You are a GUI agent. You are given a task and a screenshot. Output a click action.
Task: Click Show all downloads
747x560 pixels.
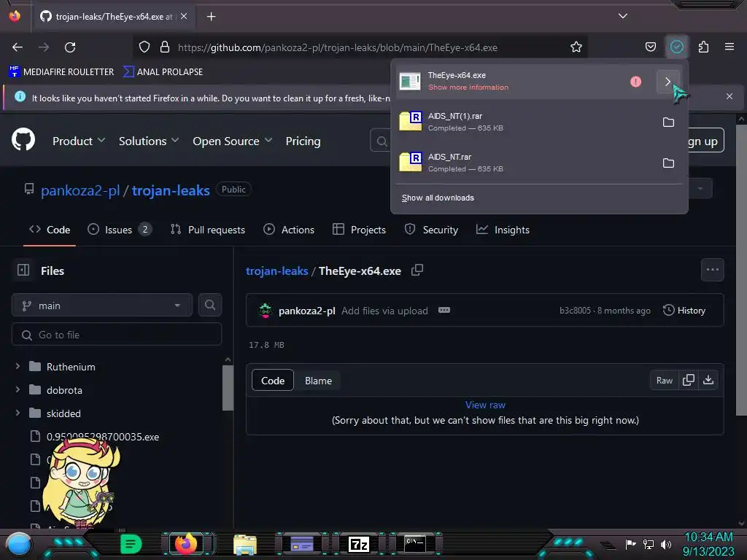pyautogui.click(x=438, y=198)
